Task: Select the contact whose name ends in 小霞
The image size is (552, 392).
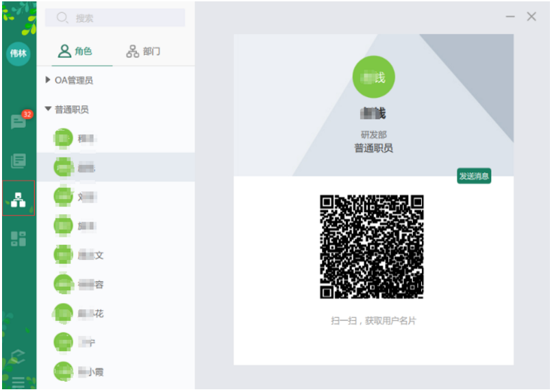Action: click(x=116, y=371)
